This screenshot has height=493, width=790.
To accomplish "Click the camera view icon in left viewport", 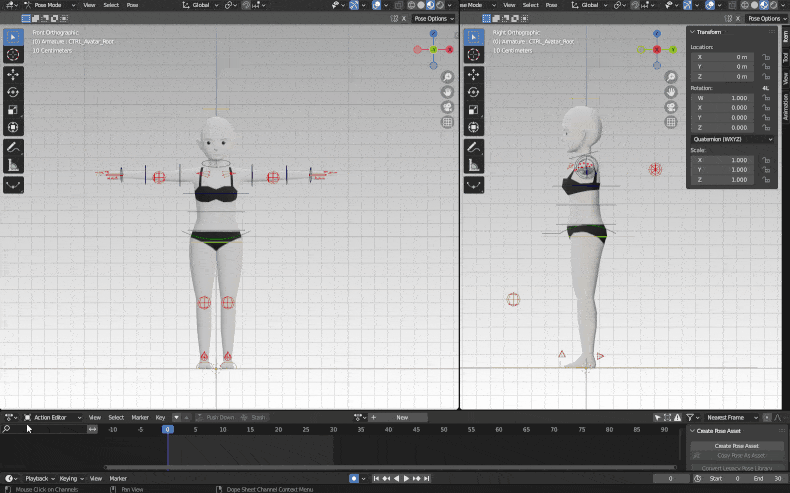I will (x=447, y=107).
